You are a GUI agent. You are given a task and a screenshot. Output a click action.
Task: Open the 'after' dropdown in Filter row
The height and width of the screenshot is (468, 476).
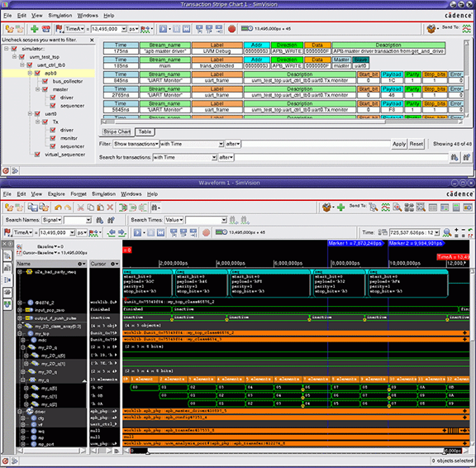coord(233,144)
